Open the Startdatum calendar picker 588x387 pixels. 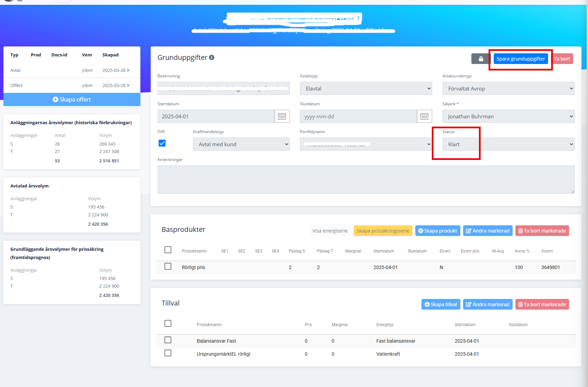282,117
